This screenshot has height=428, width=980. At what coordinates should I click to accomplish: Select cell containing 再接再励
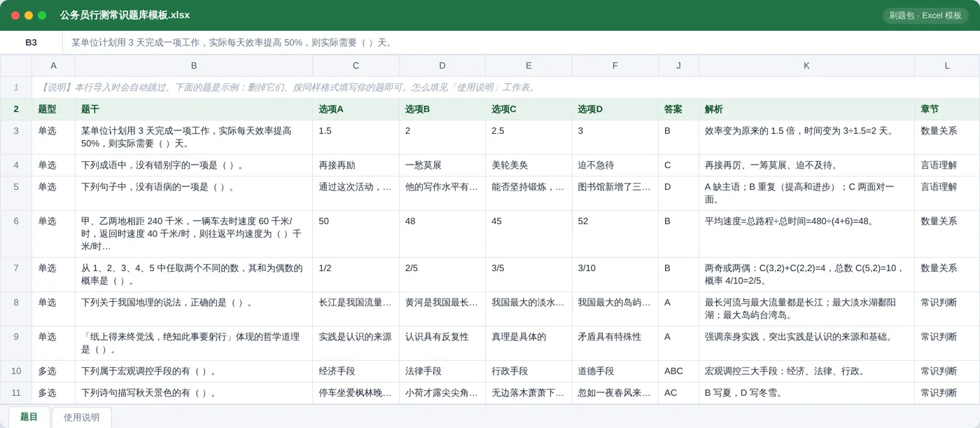pyautogui.click(x=356, y=165)
